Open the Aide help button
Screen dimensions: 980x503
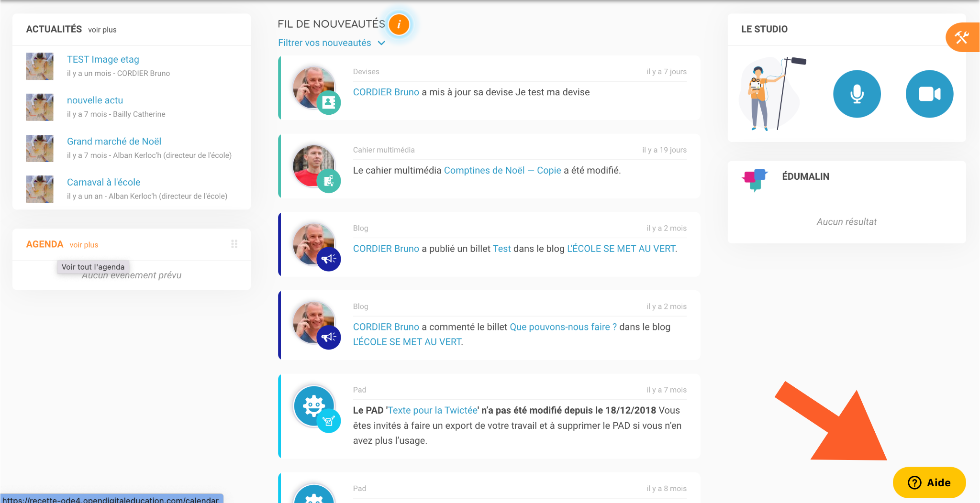[x=929, y=482]
